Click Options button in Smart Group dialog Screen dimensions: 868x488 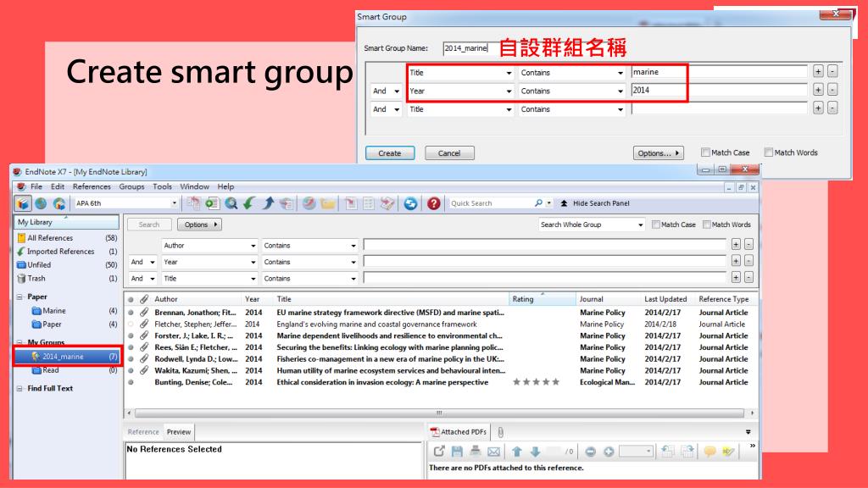pos(658,153)
